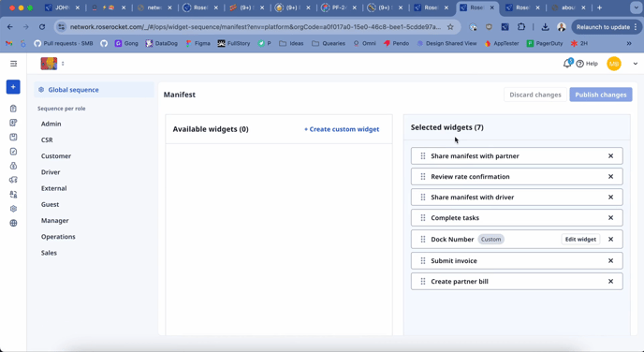Click the drag handle of Share manifest with driver

[x=423, y=198]
